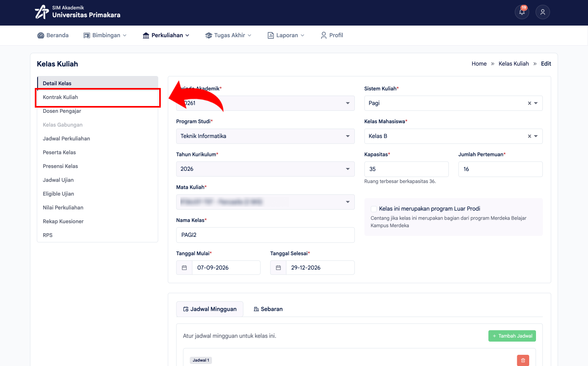Image resolution: width=588 pixels, height=366 pixels.
Task: Click the Nama Kelas input field
Action: [265, 235]
